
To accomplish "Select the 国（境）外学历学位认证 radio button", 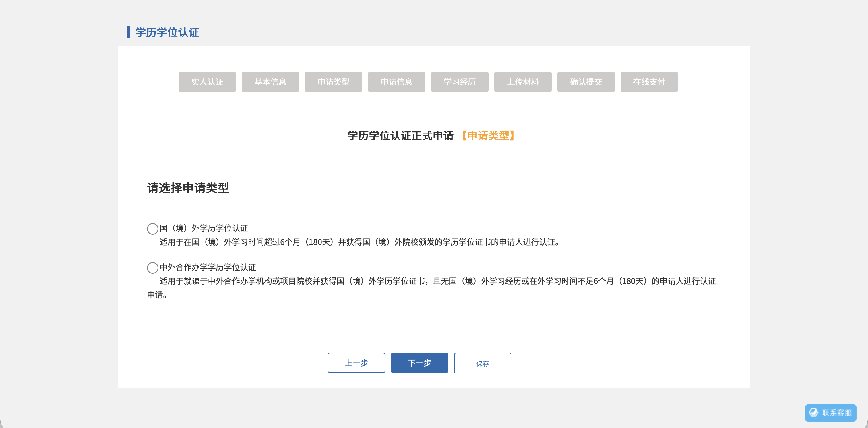I will [x=152, y=229].
